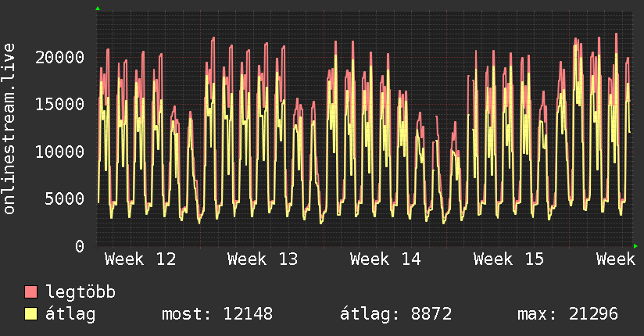Image resolution: width=644 pixels, height=336 pixels.
Task: Click the onlinestream.live vertical axis title
Action: (x=9, y=129)
